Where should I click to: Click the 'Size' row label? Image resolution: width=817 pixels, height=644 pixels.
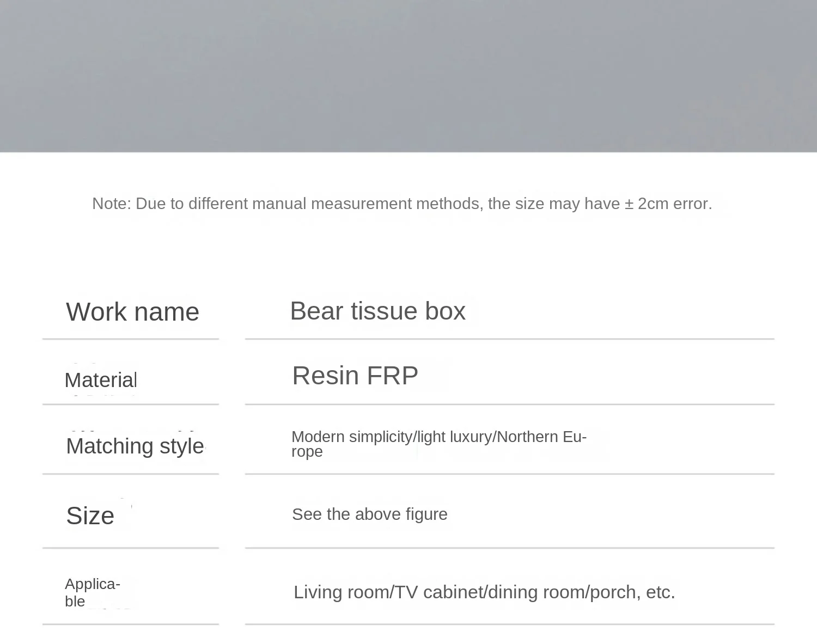(x=90, y=516)
